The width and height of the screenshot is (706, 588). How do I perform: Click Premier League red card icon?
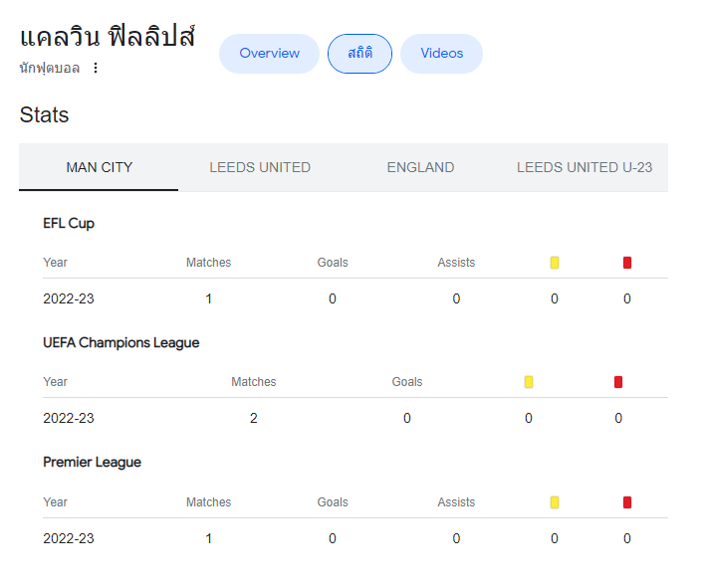coord(626,502)
